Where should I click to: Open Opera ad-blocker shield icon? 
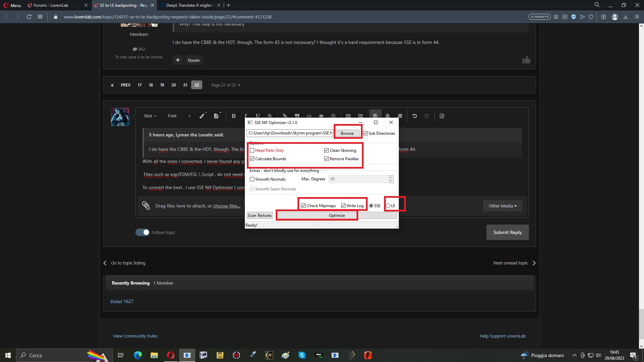pyautogui.click(x=574, y=17)
